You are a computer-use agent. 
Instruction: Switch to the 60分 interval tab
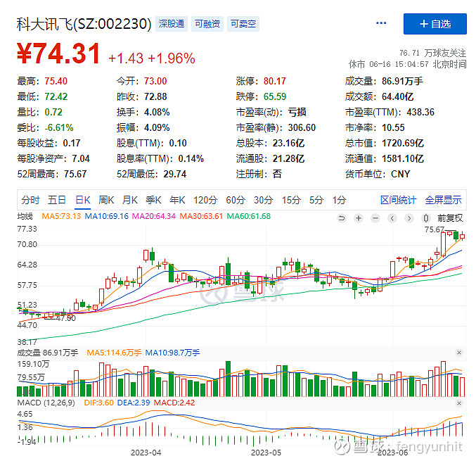[236, 200]
